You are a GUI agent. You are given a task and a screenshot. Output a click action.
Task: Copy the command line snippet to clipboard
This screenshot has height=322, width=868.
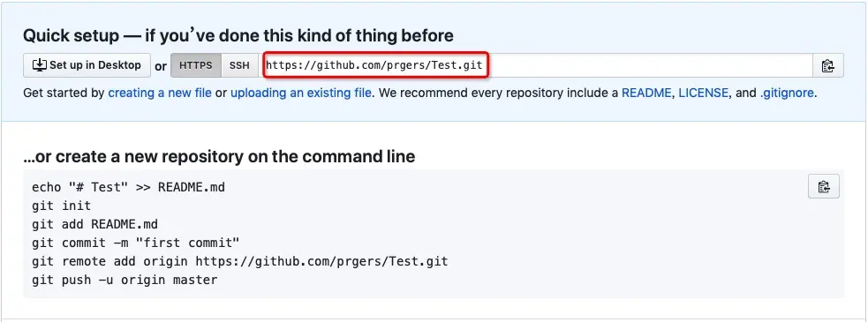coord(824,186)
